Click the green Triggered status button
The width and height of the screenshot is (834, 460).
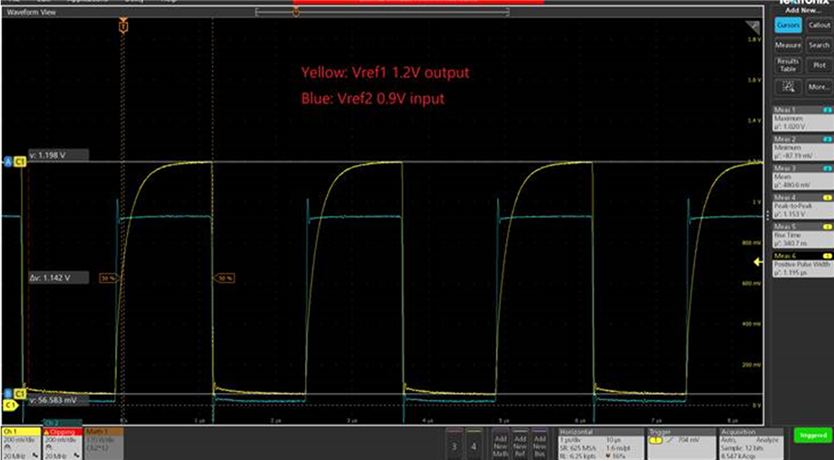tap(813, 435)
